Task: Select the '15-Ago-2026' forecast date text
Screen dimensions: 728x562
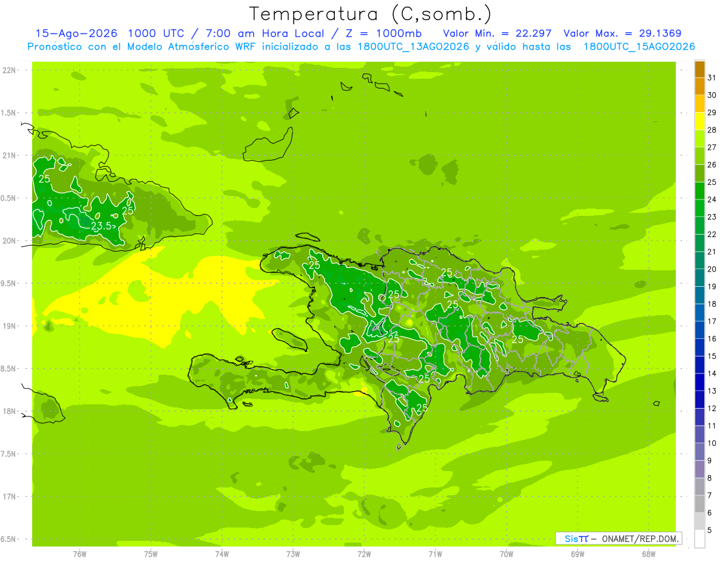Action: coord(77,33)
